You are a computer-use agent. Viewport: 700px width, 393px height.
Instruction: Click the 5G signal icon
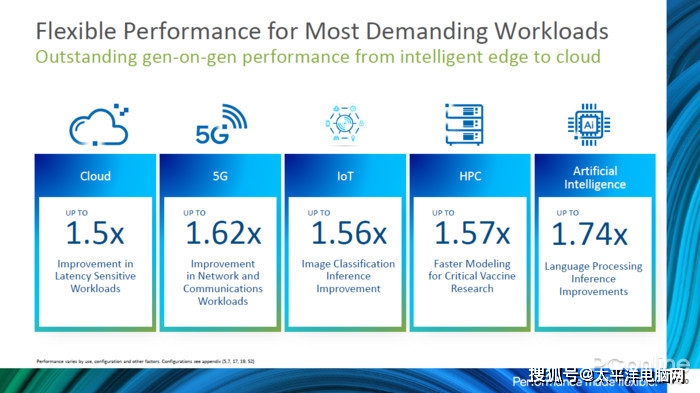221,124
